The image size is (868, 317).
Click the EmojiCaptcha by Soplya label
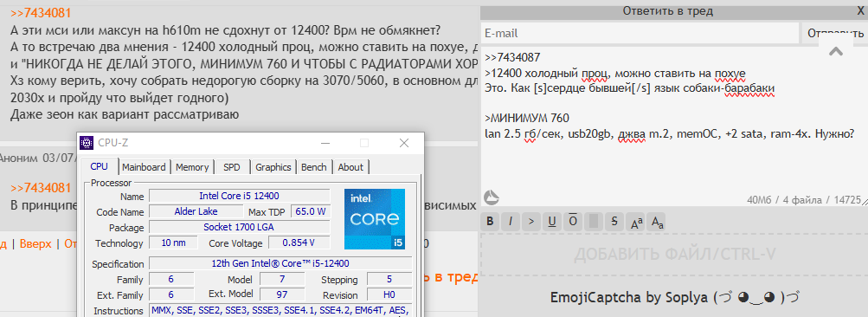675,297
